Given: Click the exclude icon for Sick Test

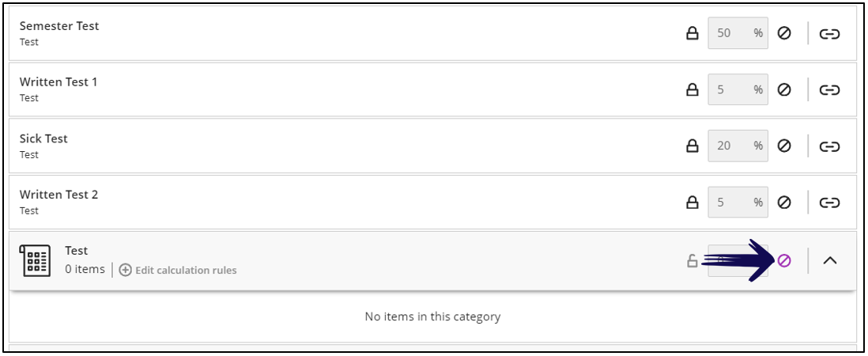Looking at the screenshot, I should tap(784, 146).
